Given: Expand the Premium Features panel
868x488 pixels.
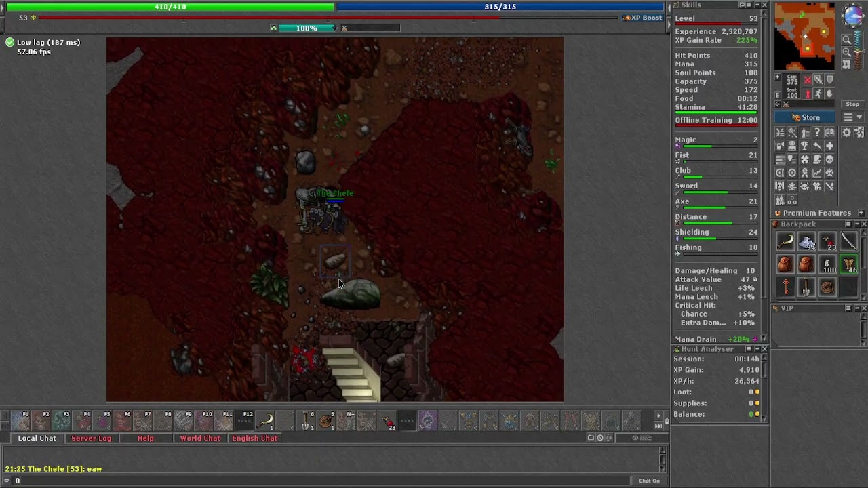Looking at the screenshot, I should pyautogui.click(x=861, y=213).
